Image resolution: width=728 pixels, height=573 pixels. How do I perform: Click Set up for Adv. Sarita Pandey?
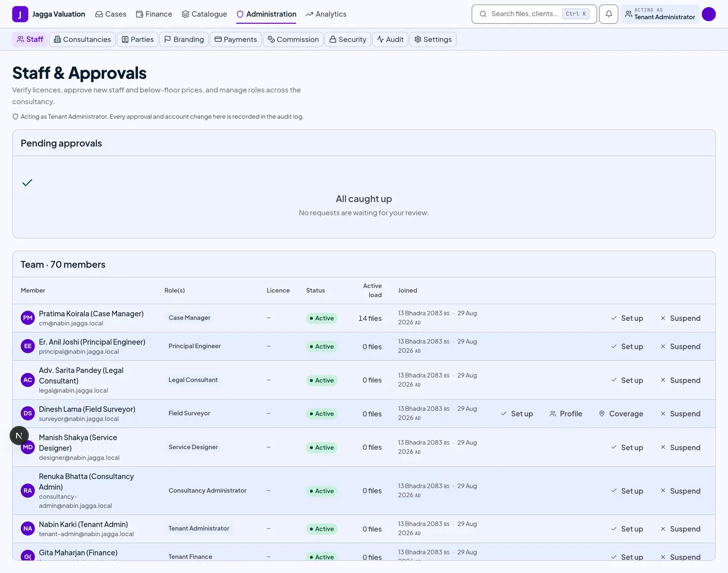tap(627, 380)
